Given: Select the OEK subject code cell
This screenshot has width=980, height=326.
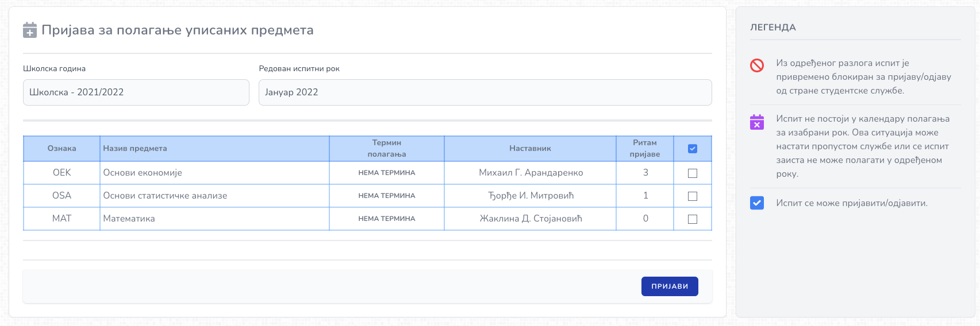Looking at the screenshot, I should click(62, 173).
